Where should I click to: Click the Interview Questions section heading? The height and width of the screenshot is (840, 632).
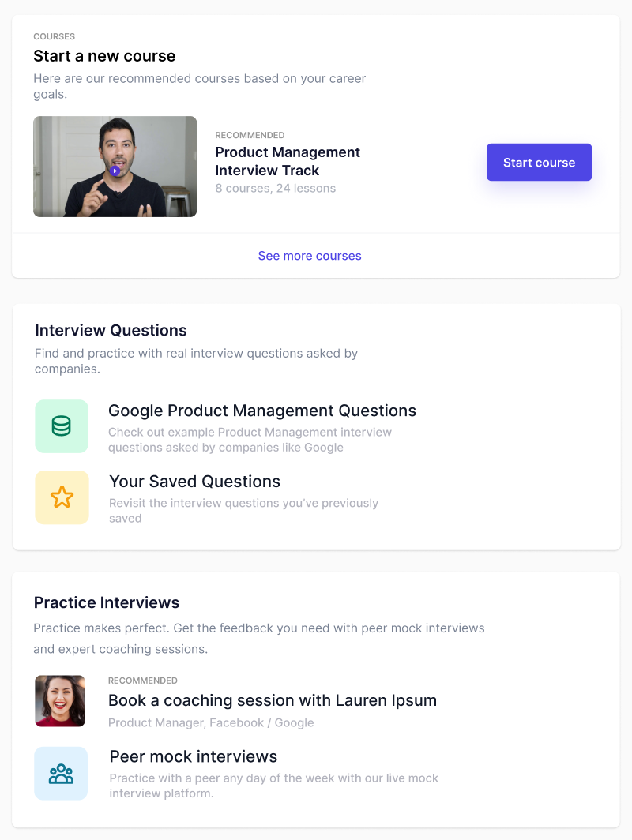111,330
